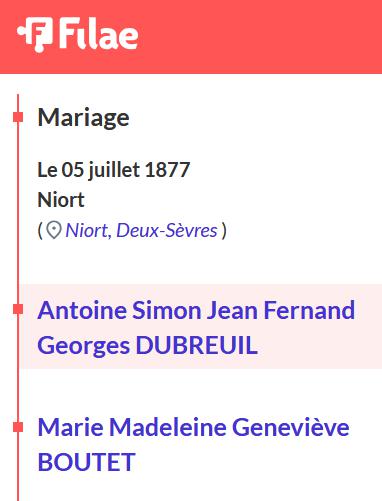Screen dimensions: 382x501
Task: Select the timeline marker beside Mariage
Action: (x=18, y=117)
